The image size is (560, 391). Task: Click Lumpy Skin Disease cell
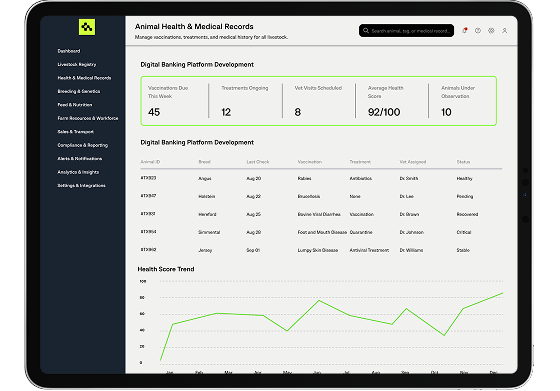coord(318,250)
